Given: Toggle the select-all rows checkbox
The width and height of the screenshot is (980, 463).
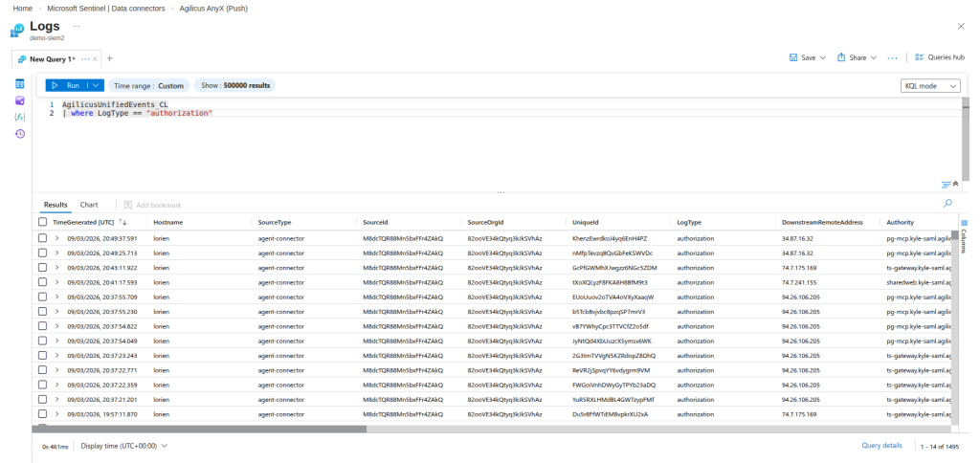Looking at the screenshot, I should tap(42, 222).
